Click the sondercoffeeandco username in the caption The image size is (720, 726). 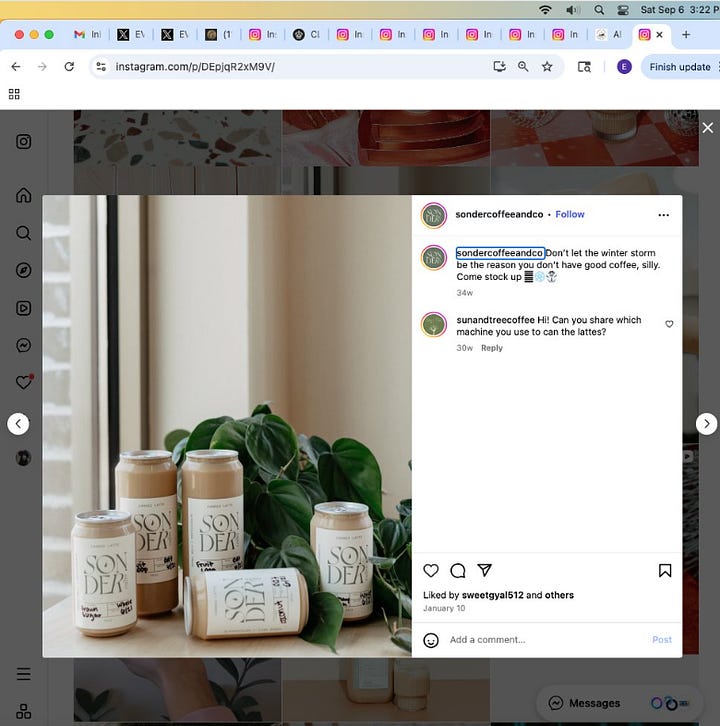click(500, 253)
